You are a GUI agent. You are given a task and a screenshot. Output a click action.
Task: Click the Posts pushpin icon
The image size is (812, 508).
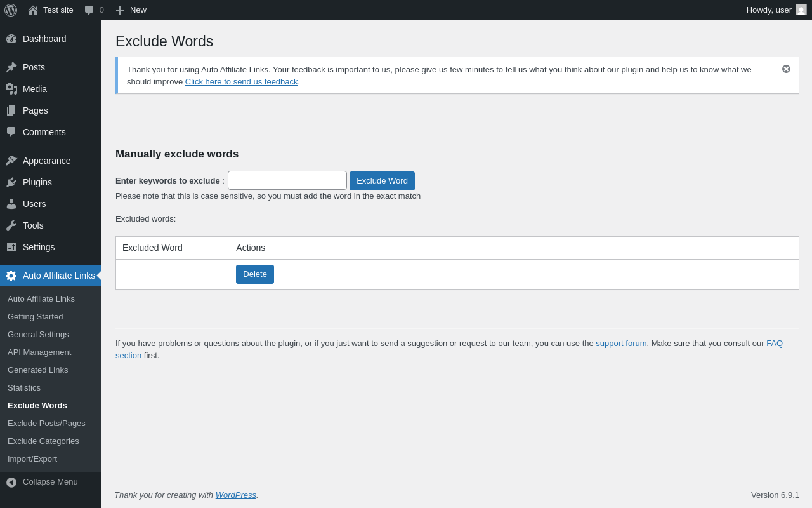[x=11, y=67]
